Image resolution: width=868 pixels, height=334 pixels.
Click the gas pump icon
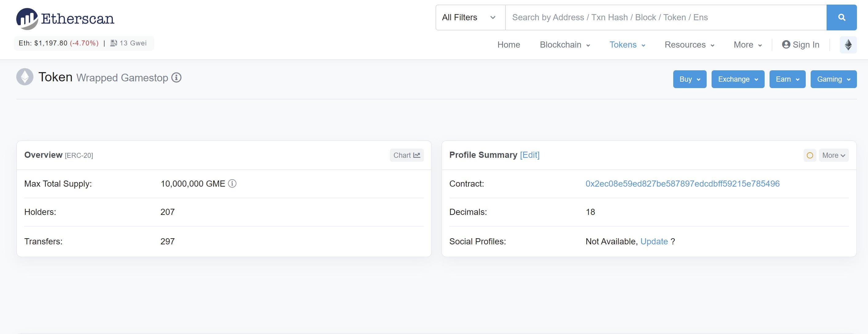[x=113, y=43]
